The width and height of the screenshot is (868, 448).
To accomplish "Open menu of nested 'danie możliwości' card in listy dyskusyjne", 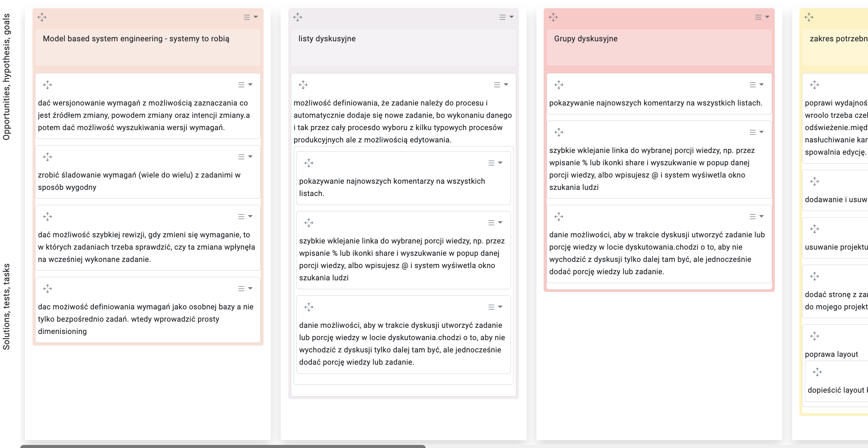I will pyautogui.click(x=495, y=307).
